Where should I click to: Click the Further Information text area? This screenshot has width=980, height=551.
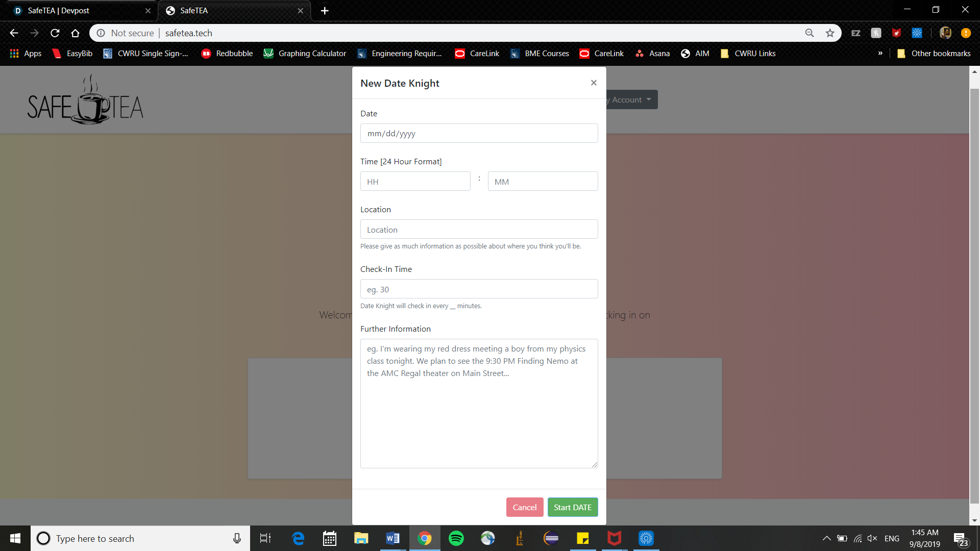pyautogui.click(x=479, y=403)
